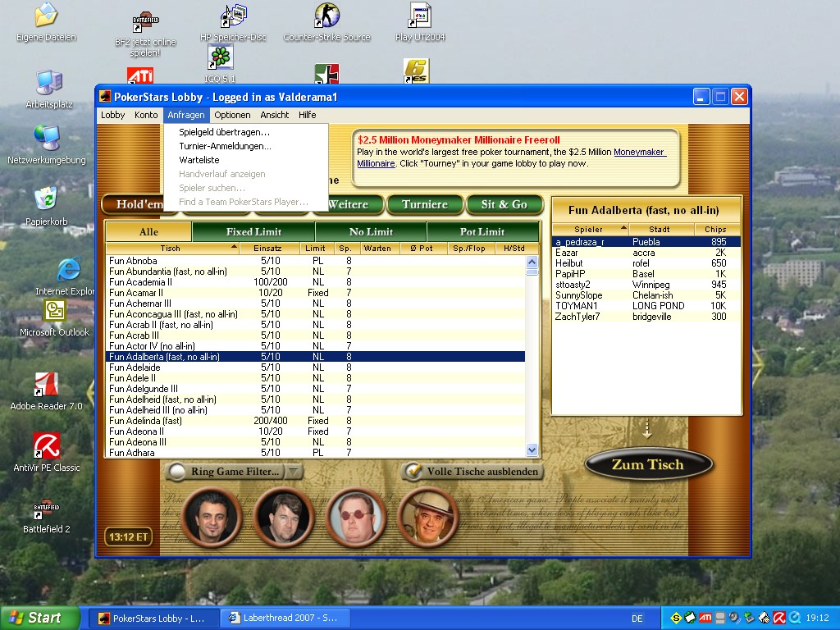Click the player portrait wearing a cowboy hat
The width and height of the screenshot is (840, 630).
pyautogui.click(x=427, y=517)
